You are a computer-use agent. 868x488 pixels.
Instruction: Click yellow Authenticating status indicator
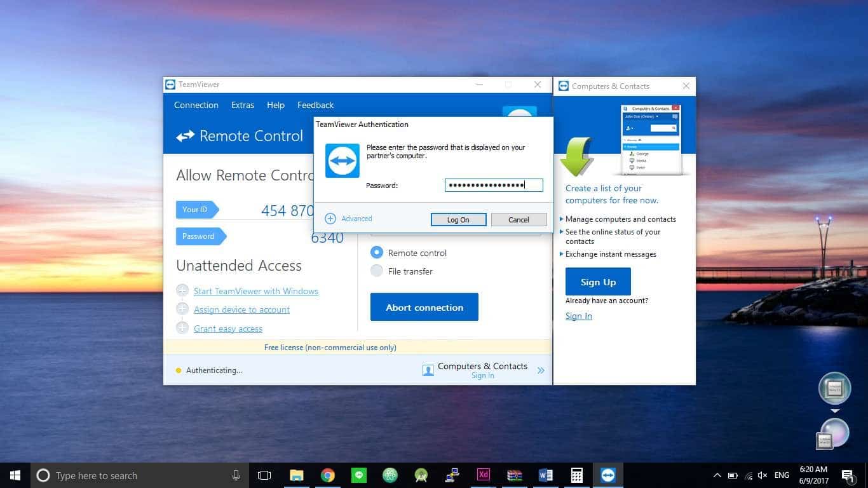[x=179, y=370]
